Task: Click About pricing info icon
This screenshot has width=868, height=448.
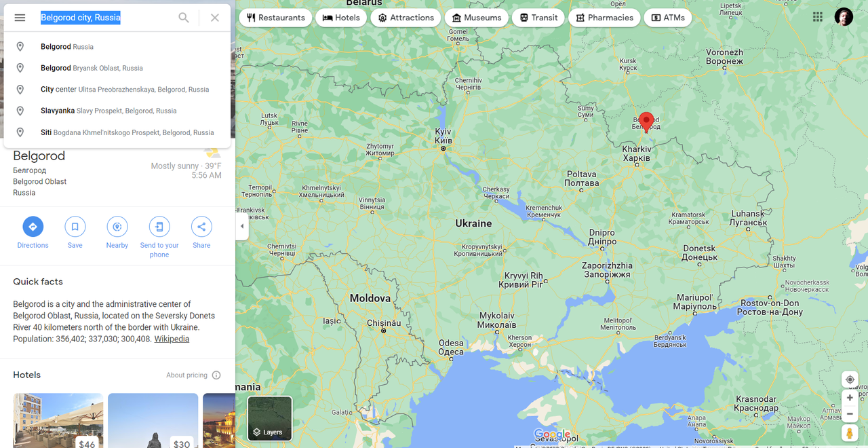Action: pos(216,375)
